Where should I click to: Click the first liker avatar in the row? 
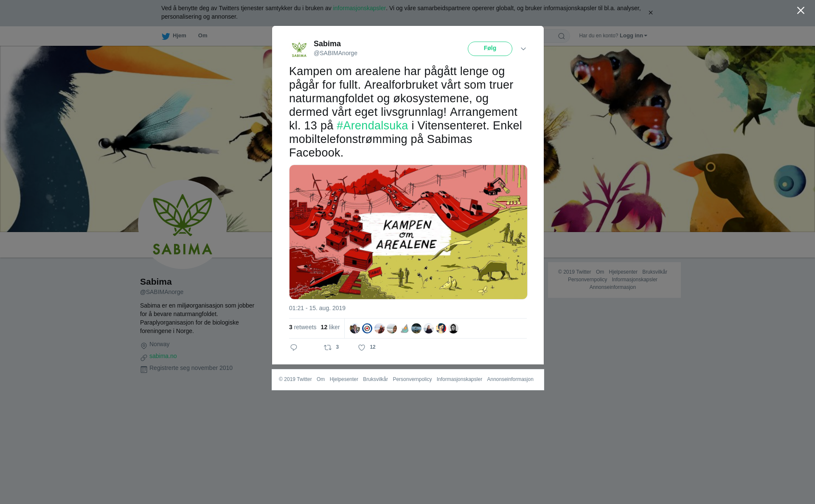355,328
